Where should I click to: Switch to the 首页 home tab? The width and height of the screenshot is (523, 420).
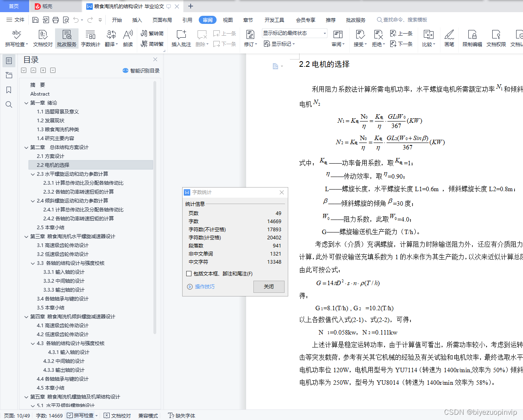pyautogui.click(x=14, y=6)
